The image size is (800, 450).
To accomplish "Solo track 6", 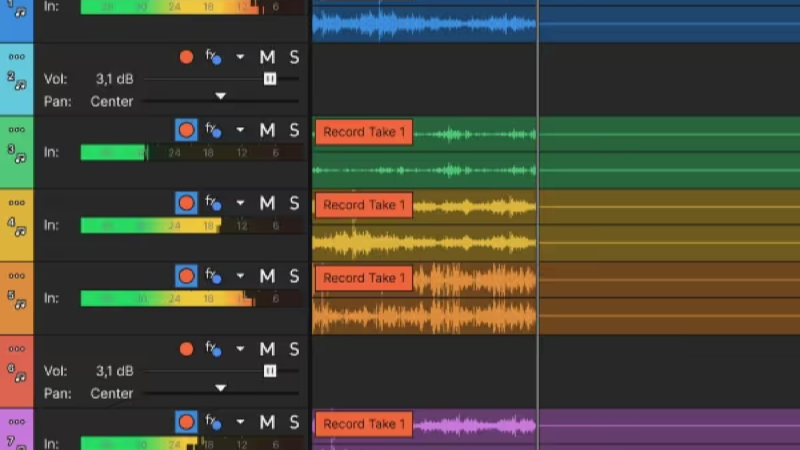I will [294, 349].
